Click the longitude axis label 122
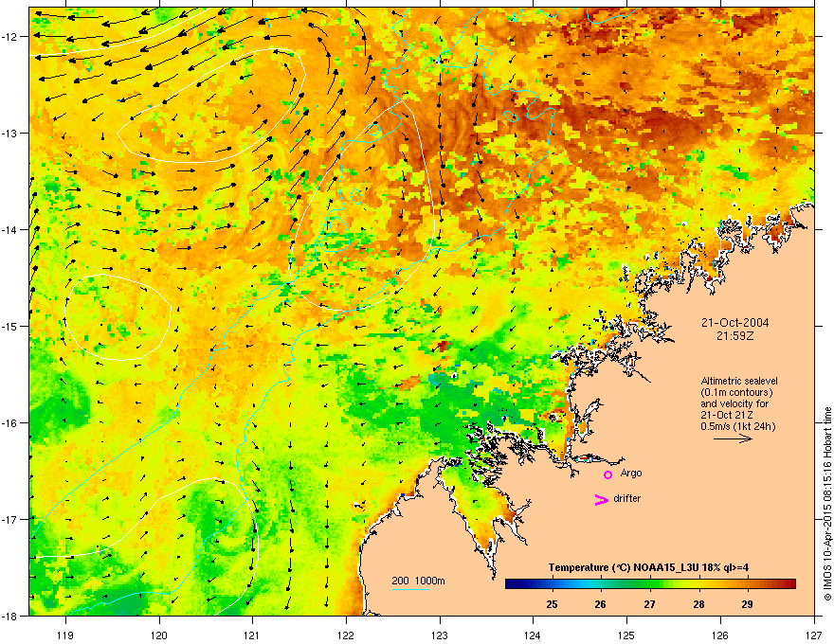Image resolution: width=834 pixels, height=644 pixels. tap(346, 635)
